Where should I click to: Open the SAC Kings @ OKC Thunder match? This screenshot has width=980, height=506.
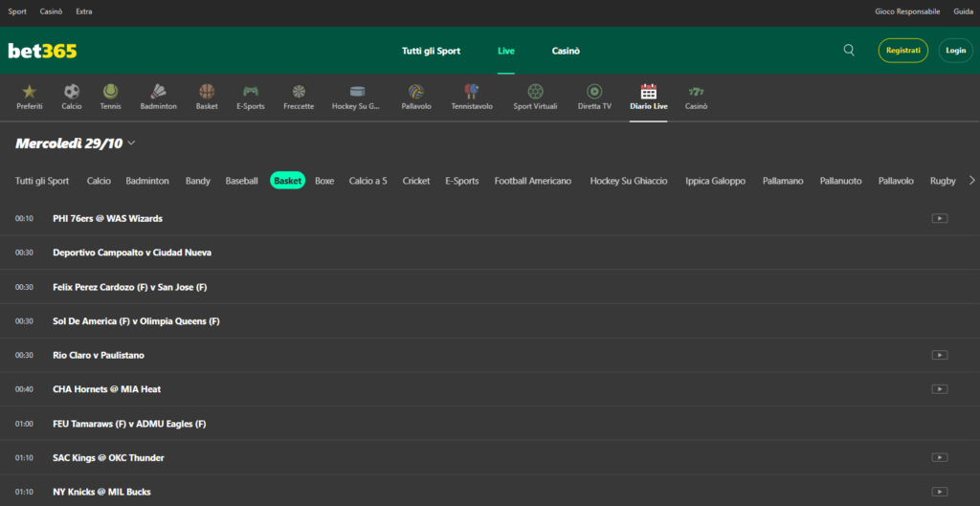108,457
